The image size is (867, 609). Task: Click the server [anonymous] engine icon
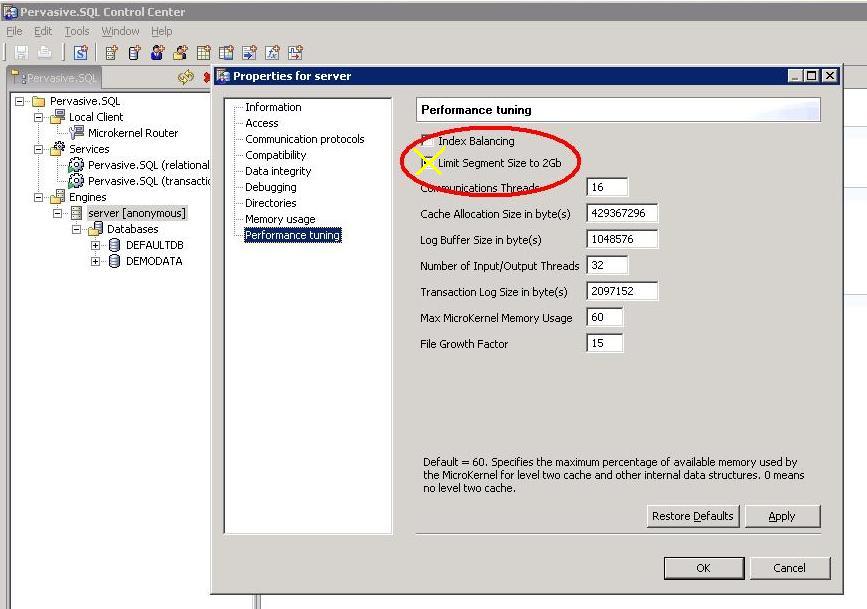(76, 213)
